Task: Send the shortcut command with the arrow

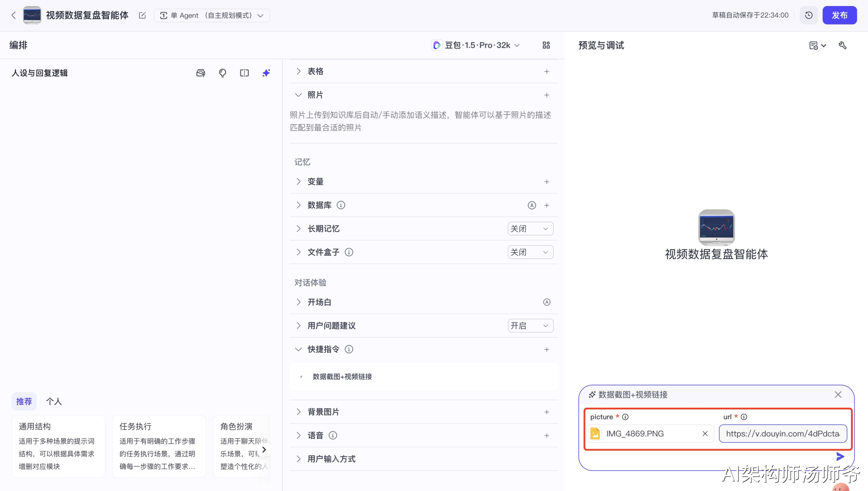Action: (x=840, y=456)
